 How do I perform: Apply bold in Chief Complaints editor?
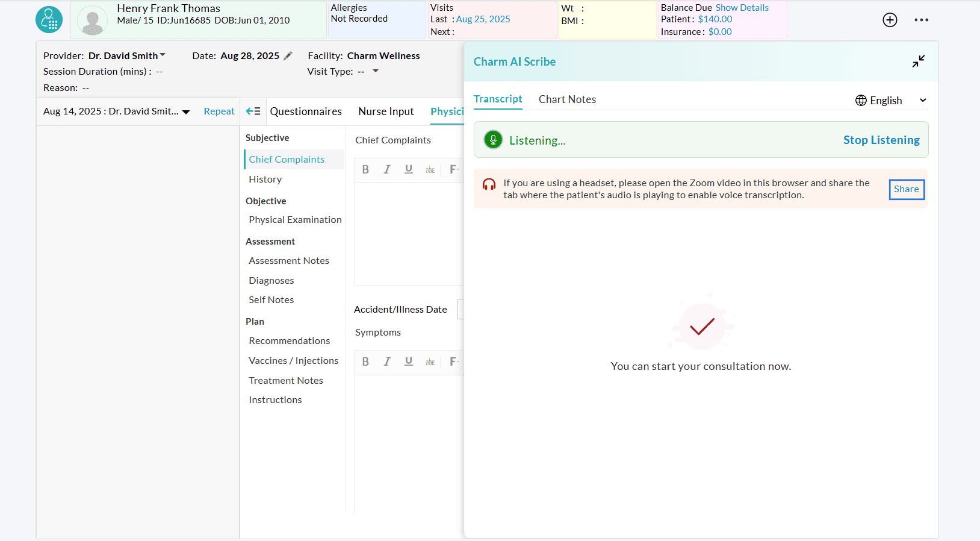pyautogui.click(x=365, y=170)
